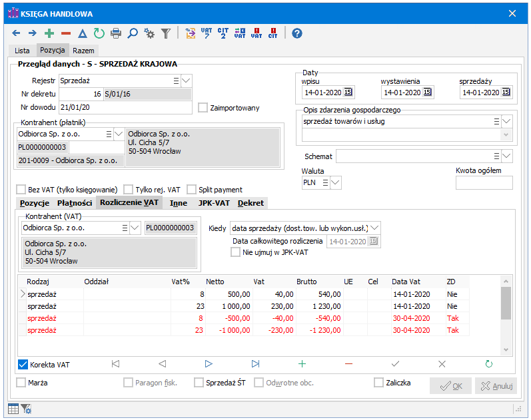Enable Split payment checkbox
Image resolution: width=531 pixels, height=420 pixels.
point(191,190)
